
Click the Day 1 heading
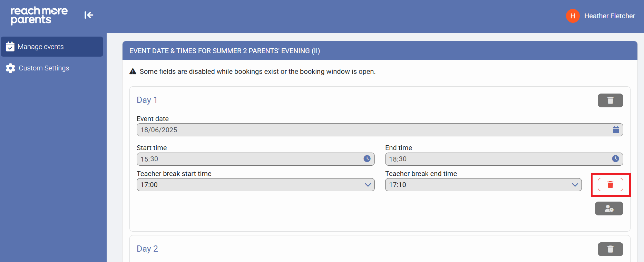tap(147, 100)
